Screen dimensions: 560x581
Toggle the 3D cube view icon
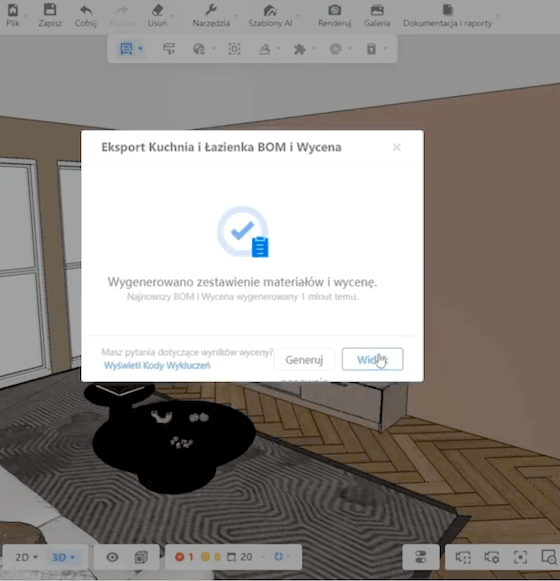coord(141,557)
